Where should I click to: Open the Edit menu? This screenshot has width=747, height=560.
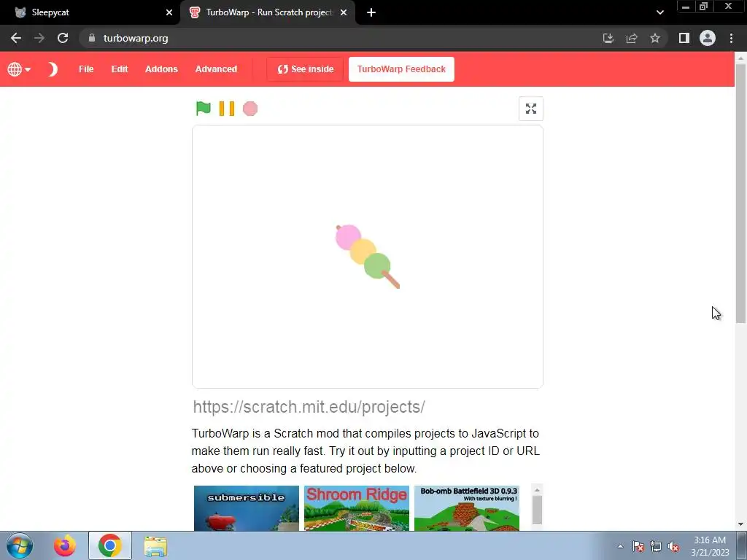[120, 69]
